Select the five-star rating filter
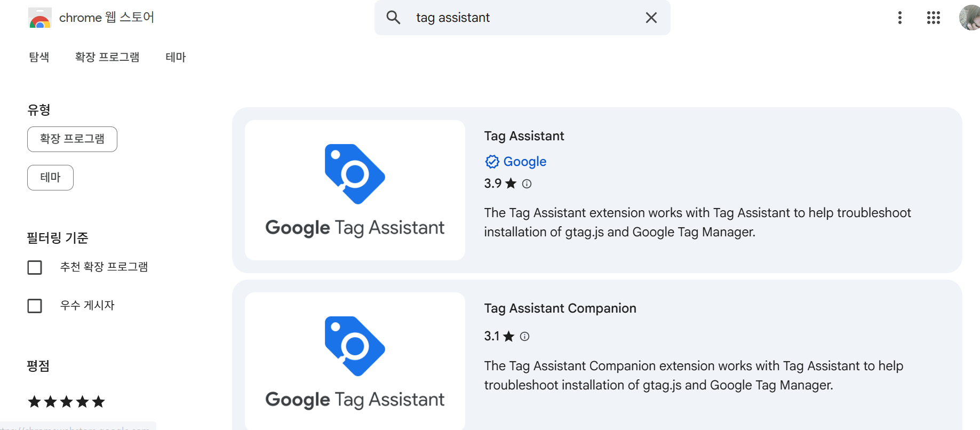 click(x=66, y=402)
